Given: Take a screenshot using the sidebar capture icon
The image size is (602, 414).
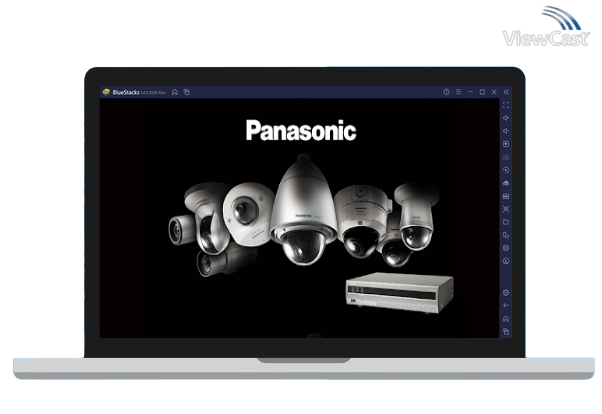Looking at the screenshot, I should [x=506, y=209].
